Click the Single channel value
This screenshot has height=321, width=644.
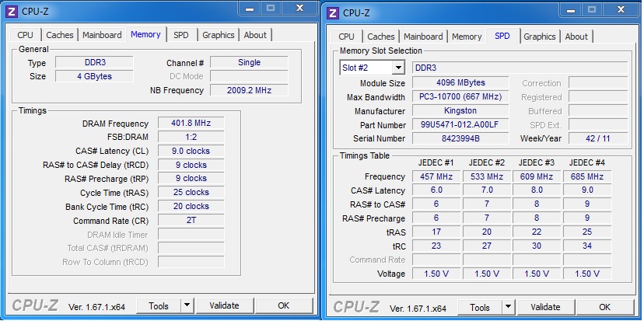pyautogui.click(x=249, y=62)
